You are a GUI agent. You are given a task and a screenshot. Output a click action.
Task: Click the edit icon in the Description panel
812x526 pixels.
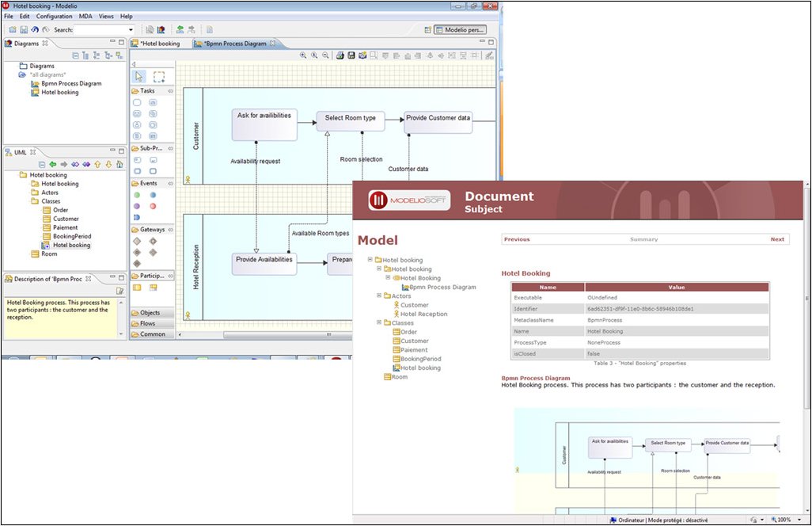click(x=120, y=291)
